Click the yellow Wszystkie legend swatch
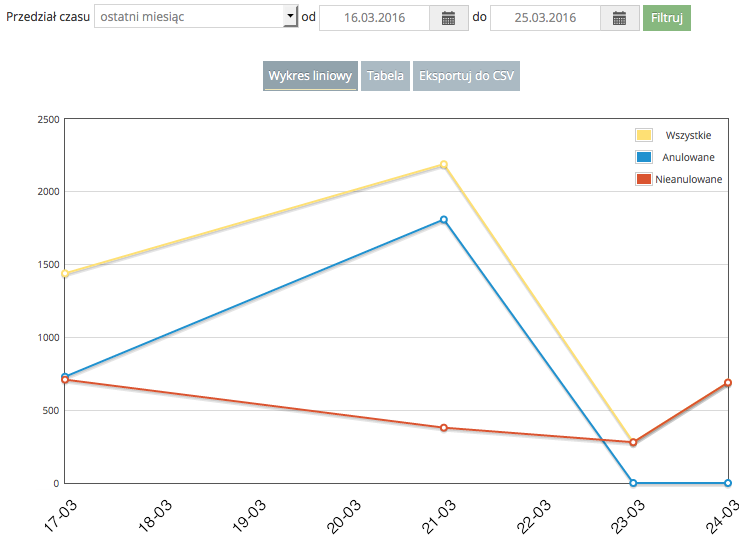 (644, 135)
